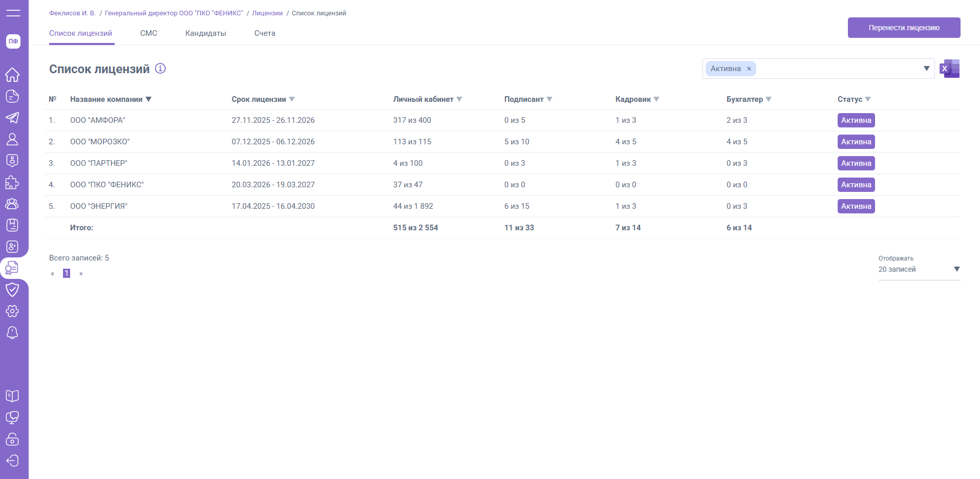Open the hamburger menu at top left
Screen dimensions: 980x479
tap(13, 13)
